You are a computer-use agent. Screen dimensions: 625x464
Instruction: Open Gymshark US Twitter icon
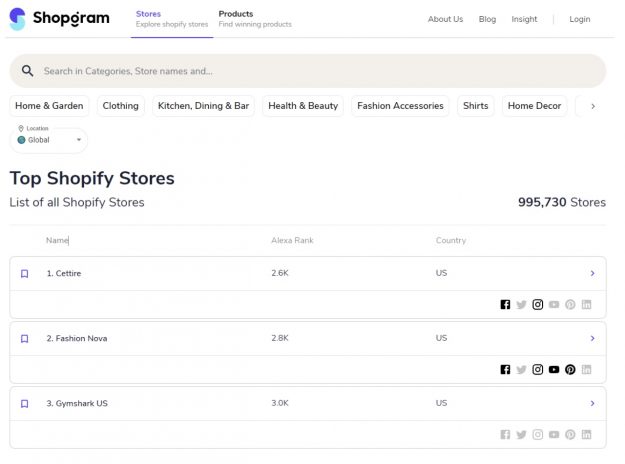coord(521,435)
